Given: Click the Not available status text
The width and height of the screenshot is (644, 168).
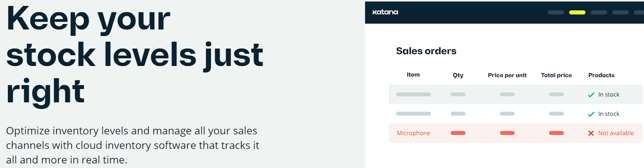Looking at the screenshot, I should 616,133.
